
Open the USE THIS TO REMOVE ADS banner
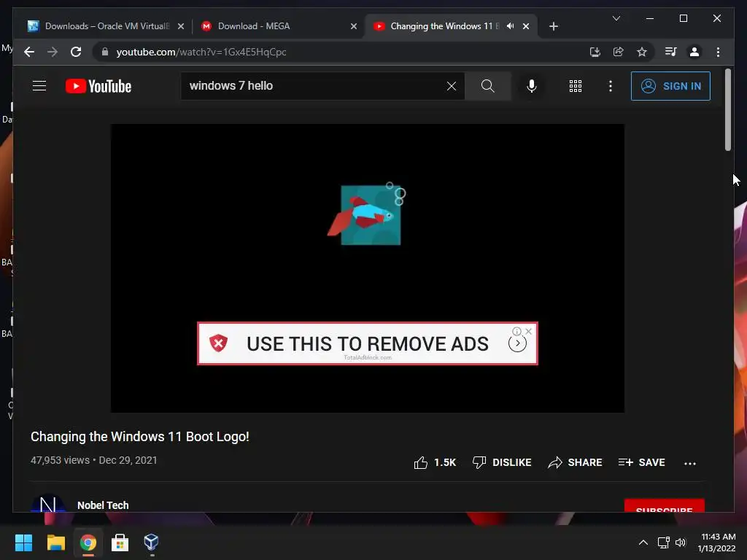(368, 343)
